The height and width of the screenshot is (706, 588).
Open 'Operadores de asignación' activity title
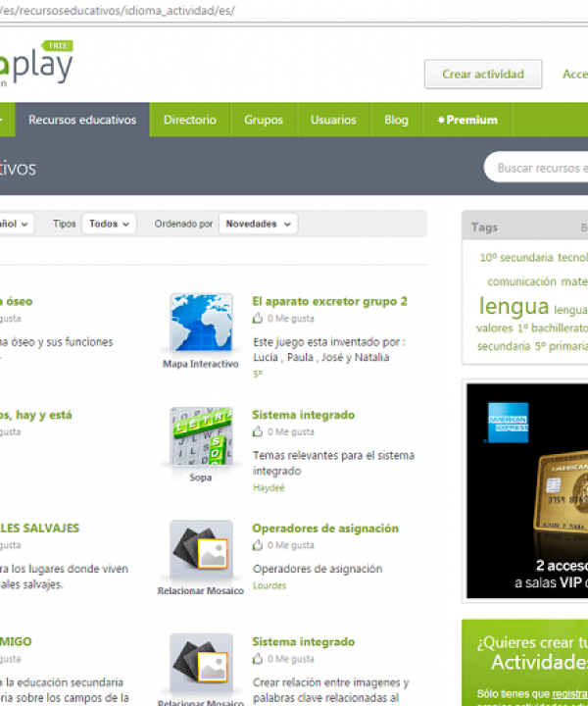pos(325,529)
